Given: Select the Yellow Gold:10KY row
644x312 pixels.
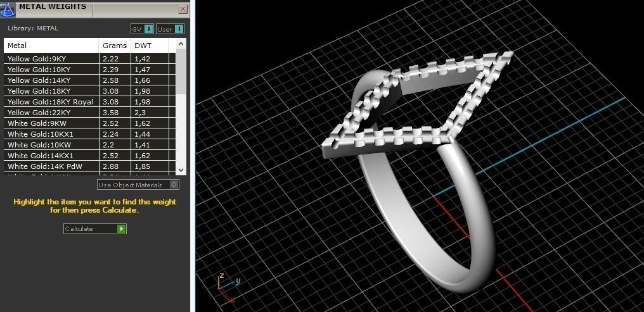Looking at the screenshot, I should click(89, 69).
